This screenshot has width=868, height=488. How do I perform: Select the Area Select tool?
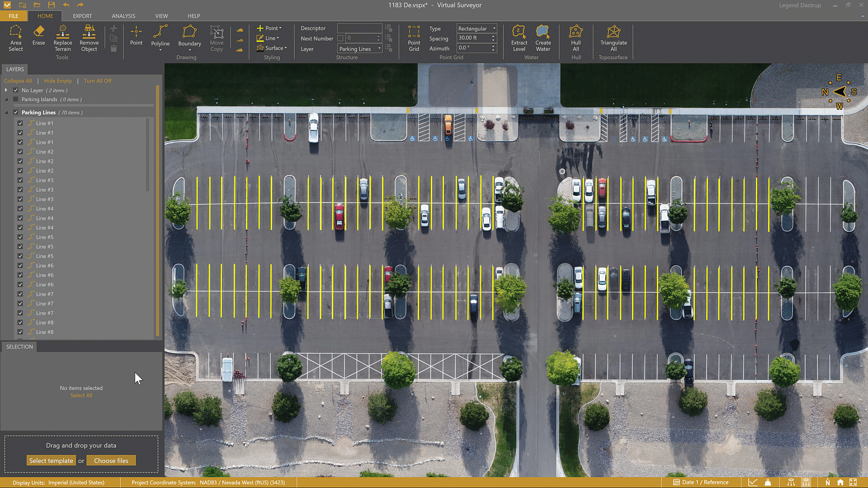point(15,38)
